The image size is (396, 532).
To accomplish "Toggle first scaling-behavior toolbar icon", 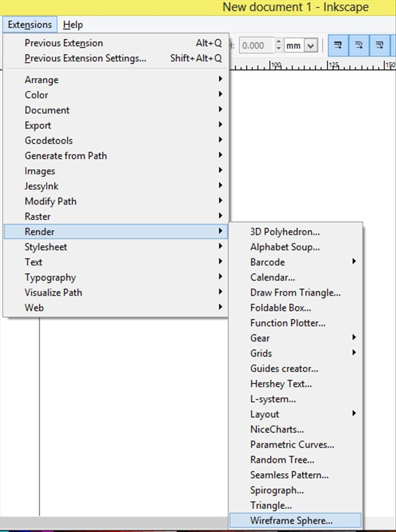I will pyautogui.click(x=338, y=45).
